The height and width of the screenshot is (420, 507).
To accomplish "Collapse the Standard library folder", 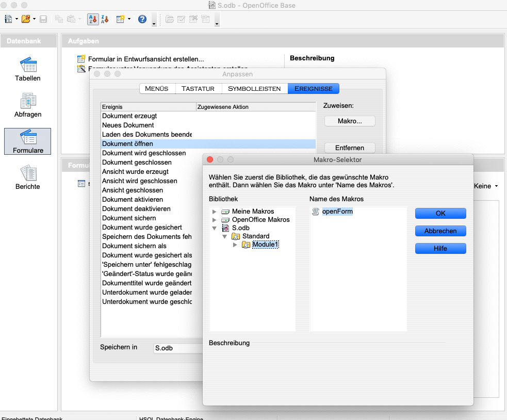I will (x=225, y=236).
